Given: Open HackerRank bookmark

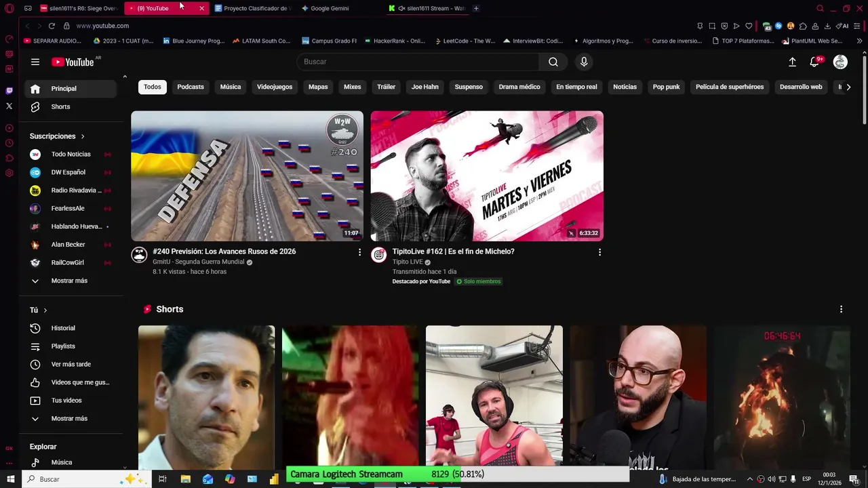Looking at the screenshot, I should click(394, 41).
